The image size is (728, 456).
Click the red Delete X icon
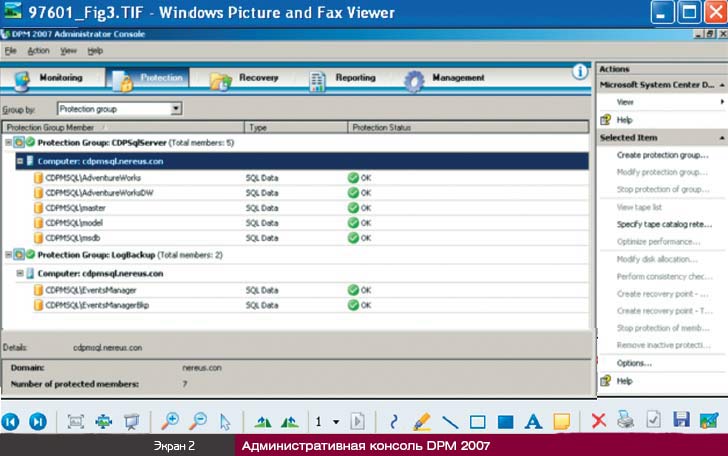tap(599, 421)
